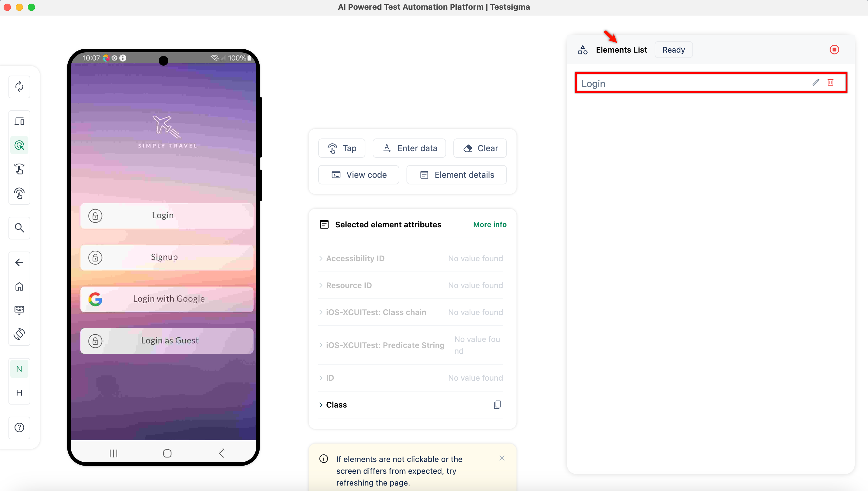Toggle the on-screen keyboard icon
Image resolution: width=868 pixels, height=491 pixels.
point(19,310)
